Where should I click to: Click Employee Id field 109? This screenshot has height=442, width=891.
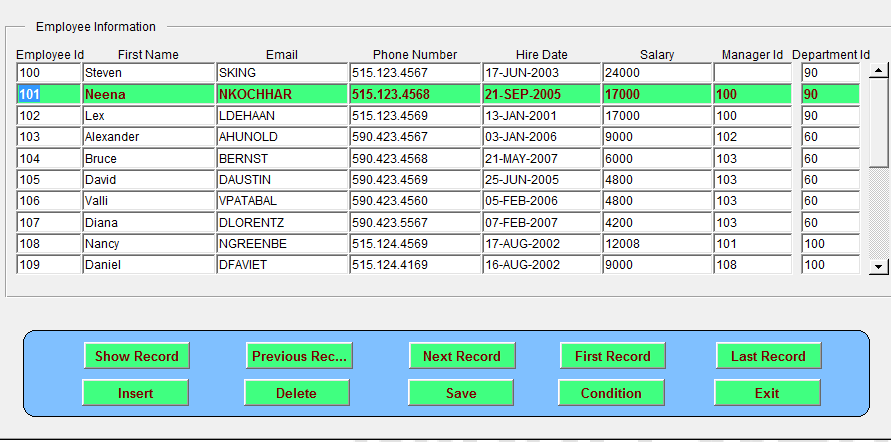point(49,265)
